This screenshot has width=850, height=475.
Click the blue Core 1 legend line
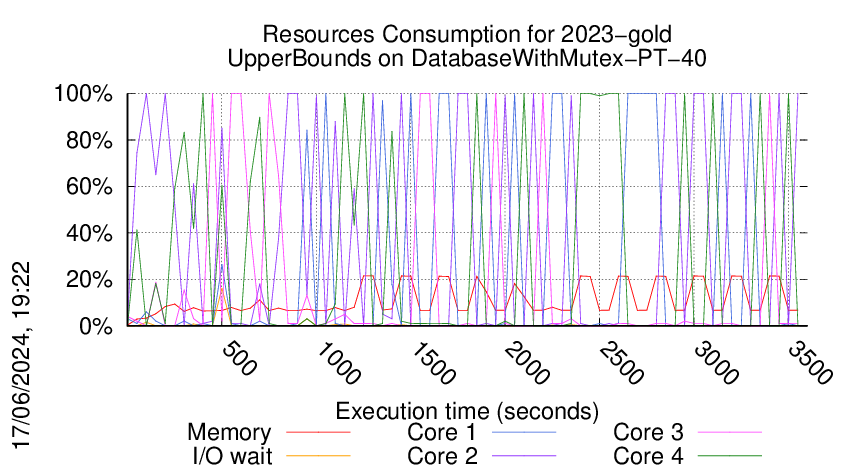click(x=524, y=433)
